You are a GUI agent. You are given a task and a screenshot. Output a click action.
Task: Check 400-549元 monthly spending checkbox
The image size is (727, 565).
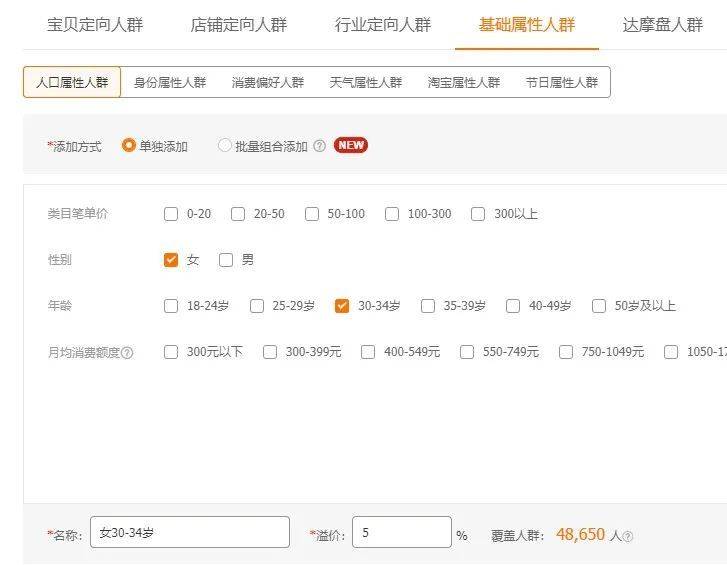[x=368, y=352]
